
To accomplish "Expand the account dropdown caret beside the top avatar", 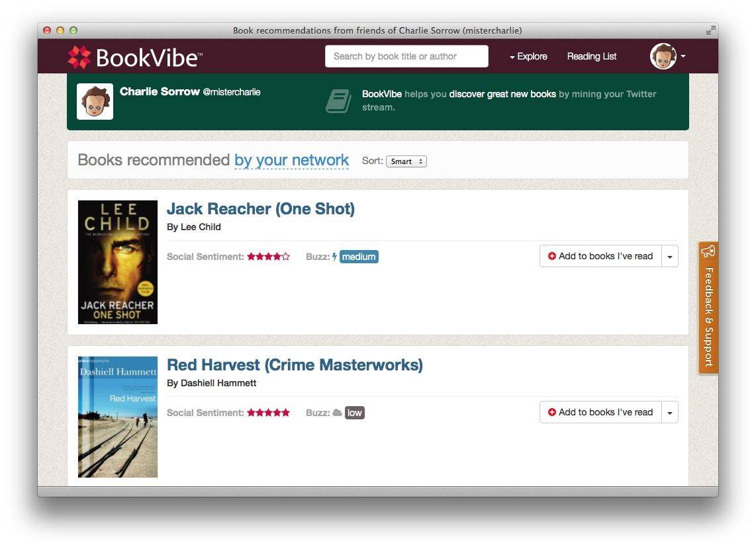I will [x=683, y=56].
